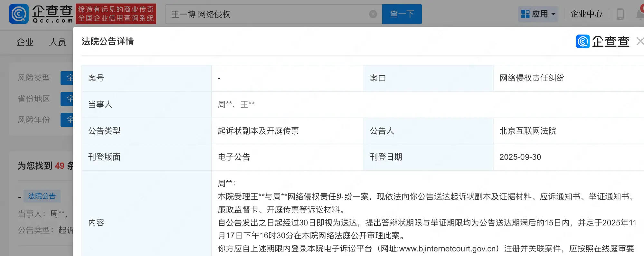Click the grid icon beside 应用
Viewport: 644px width, 256px height.
[x=525, y=14]
